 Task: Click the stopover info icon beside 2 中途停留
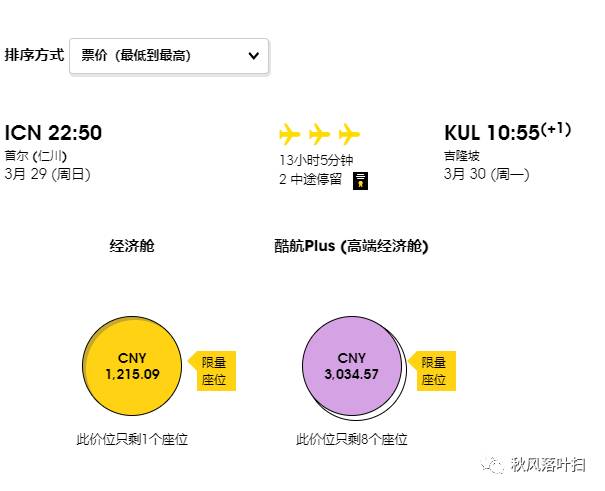pyautogui.click(x=361, y=180)
